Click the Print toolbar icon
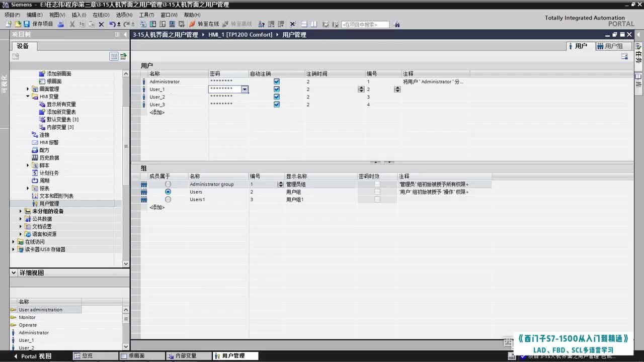 [x=61, y=24]
